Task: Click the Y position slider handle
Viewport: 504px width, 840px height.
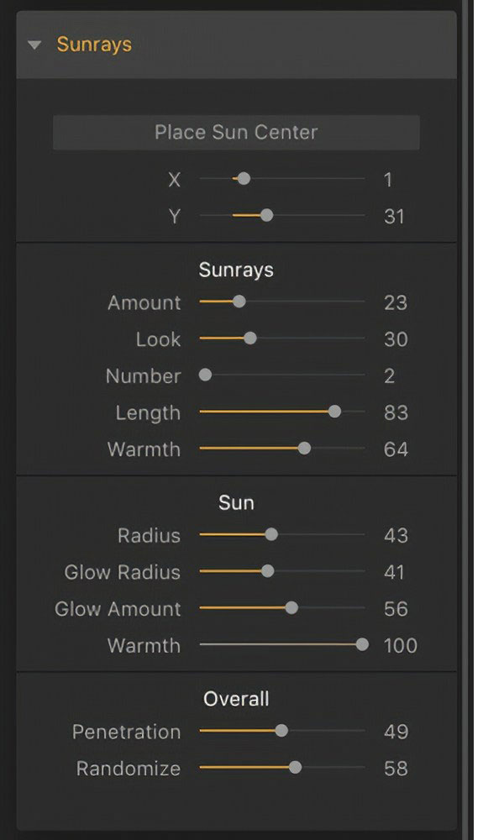Action: click(266, 216)
